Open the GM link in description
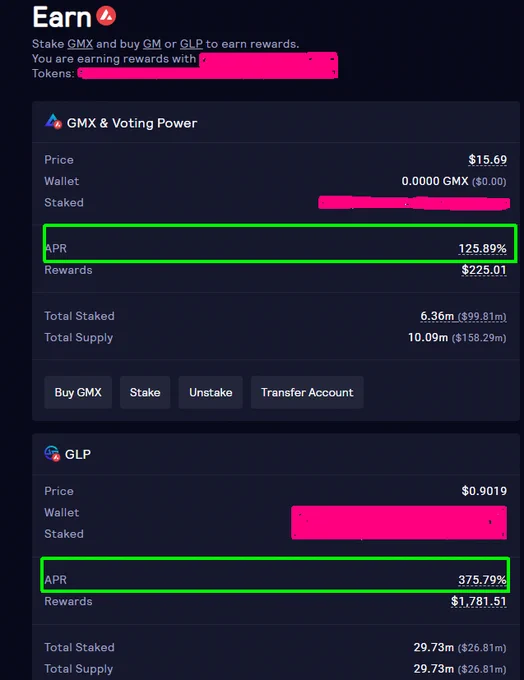Viewport: 524px width, 680px height. click(x=152, y=44)
